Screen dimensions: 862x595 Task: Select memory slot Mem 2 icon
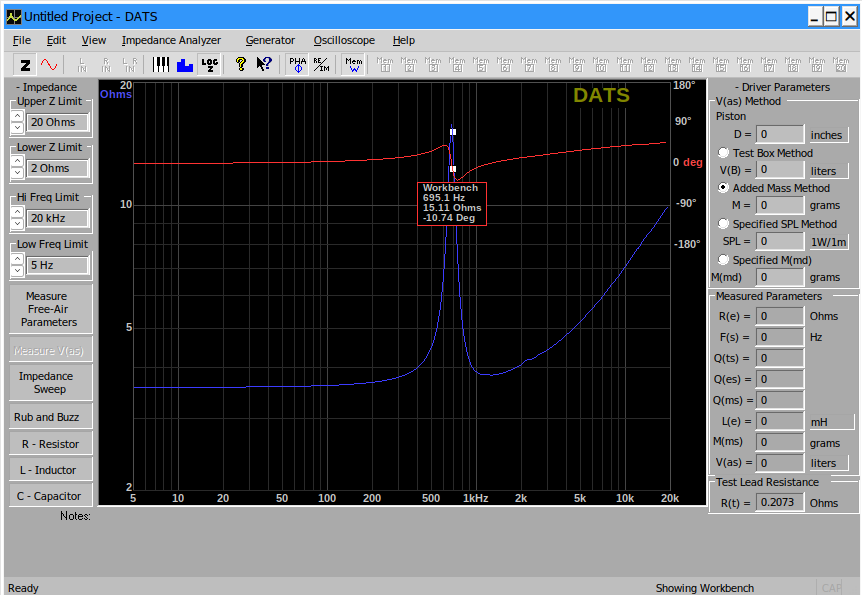pyautogui.click(x=409, y=65)
